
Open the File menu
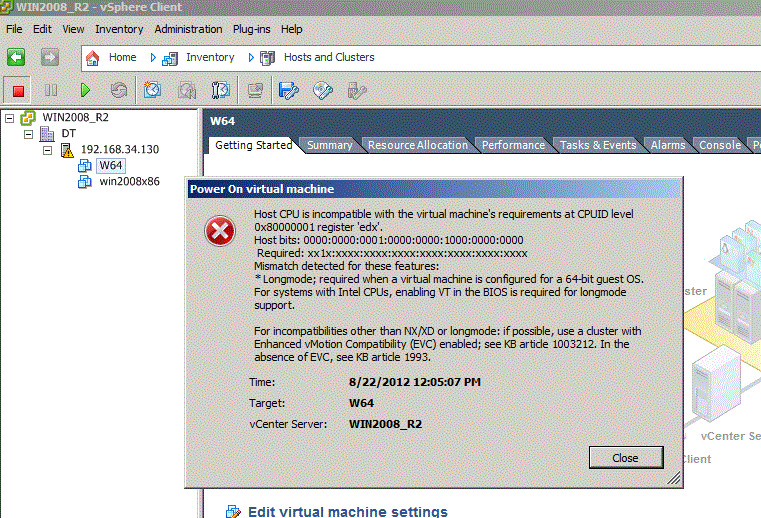tap(14, 29)
